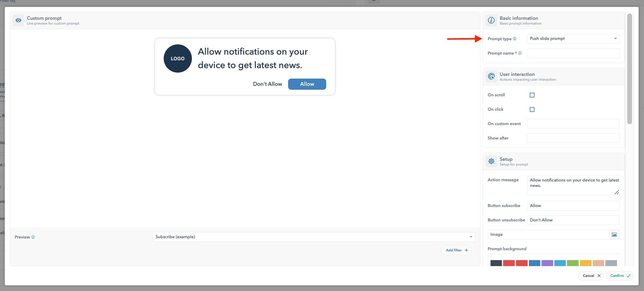Click the preview heading 'Allow notifications on your'
Screen dimensions: 644x291
[x=253, y=52]
